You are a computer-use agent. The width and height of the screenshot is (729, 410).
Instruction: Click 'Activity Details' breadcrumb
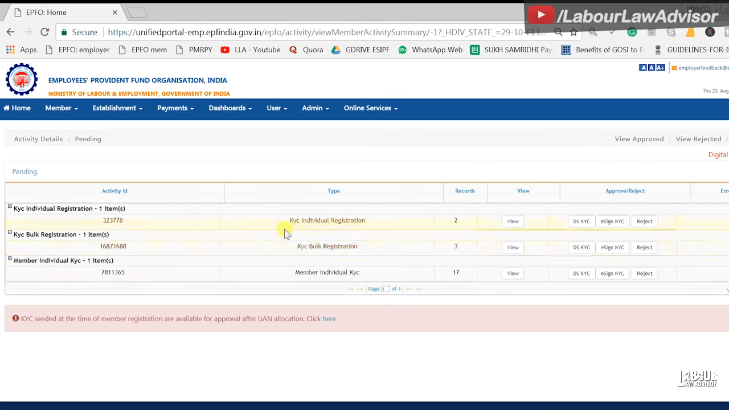38,139
